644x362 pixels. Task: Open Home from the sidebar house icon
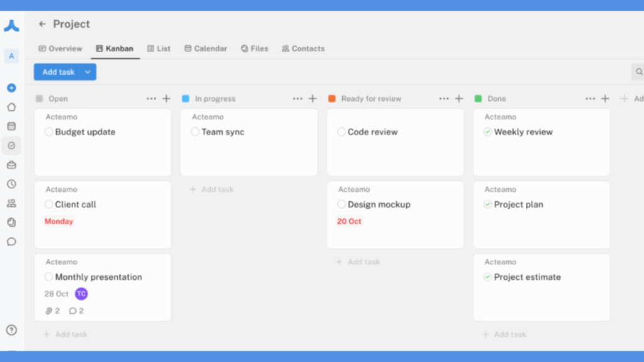coord(11,107)
